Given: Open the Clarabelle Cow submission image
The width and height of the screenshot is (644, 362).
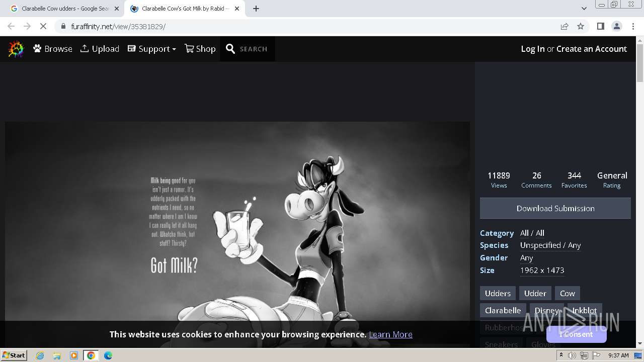Looking at the screenshot, I should pos(237,221).
